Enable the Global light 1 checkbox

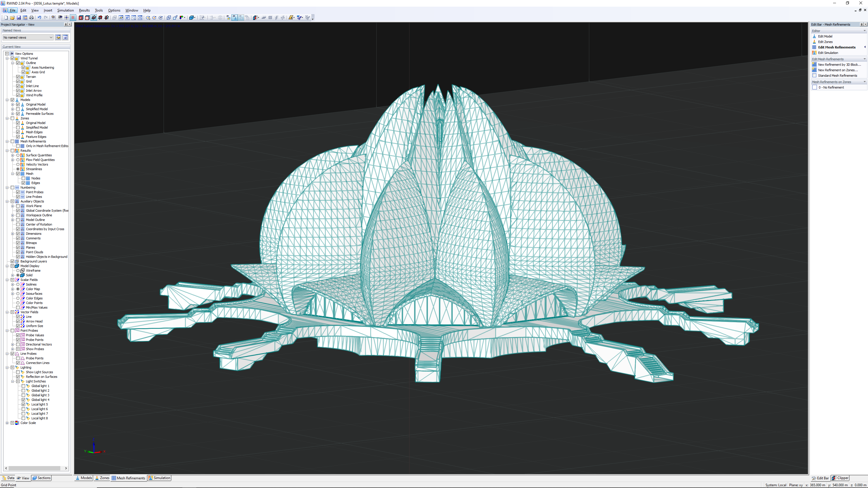click(x=23, y=386)
